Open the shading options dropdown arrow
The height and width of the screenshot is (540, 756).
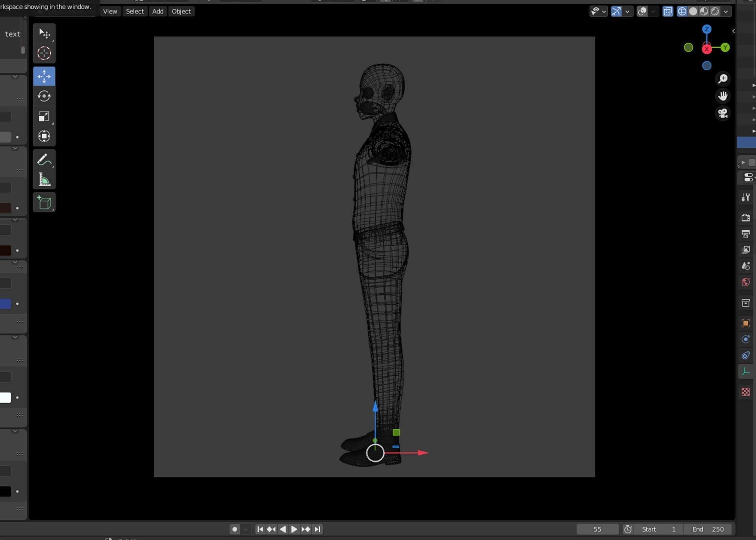pos(726,12)
